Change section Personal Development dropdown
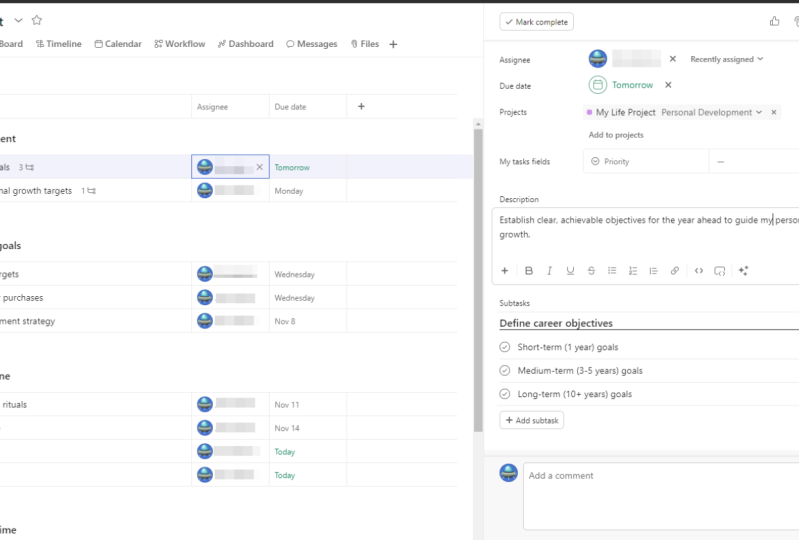Viewport: 799px width, 540px height. coord(711,112)
